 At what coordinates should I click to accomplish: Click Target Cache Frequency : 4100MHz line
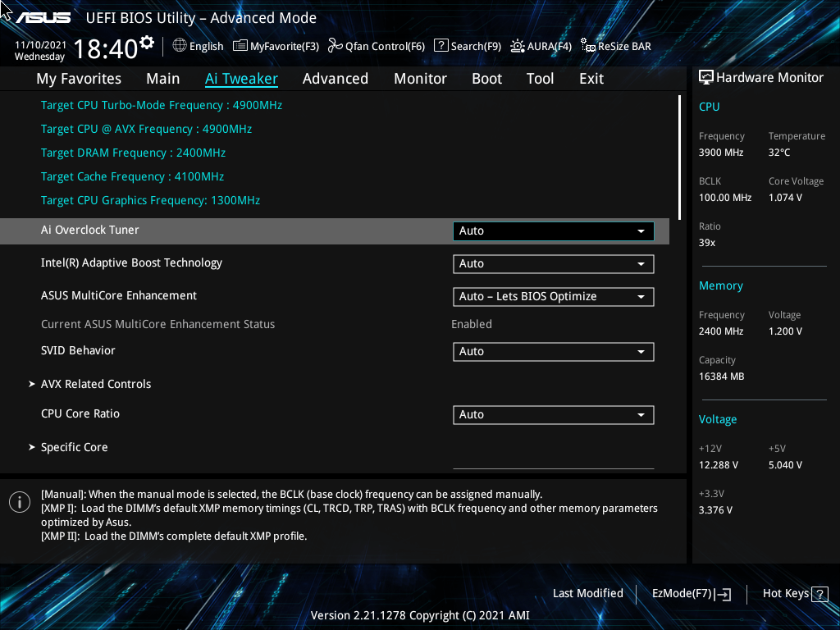132,177
